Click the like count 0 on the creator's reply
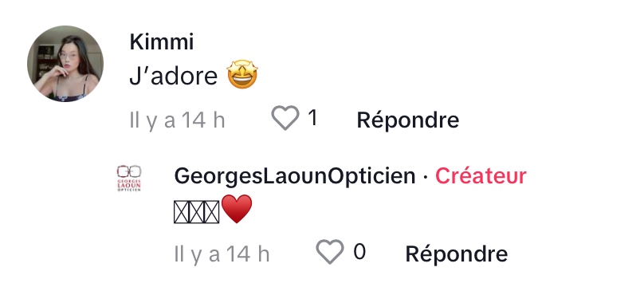 359,251
